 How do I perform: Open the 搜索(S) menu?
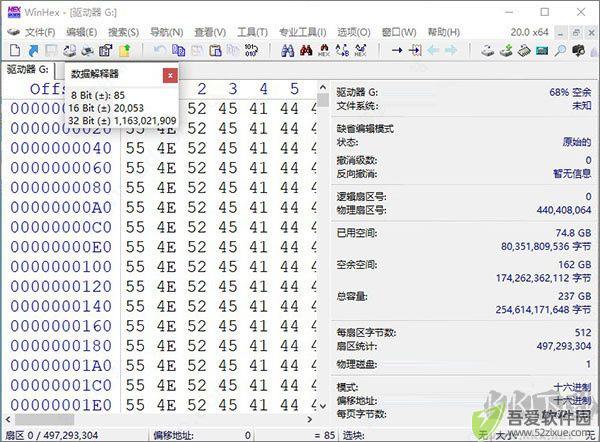click(x=123, y=32)
